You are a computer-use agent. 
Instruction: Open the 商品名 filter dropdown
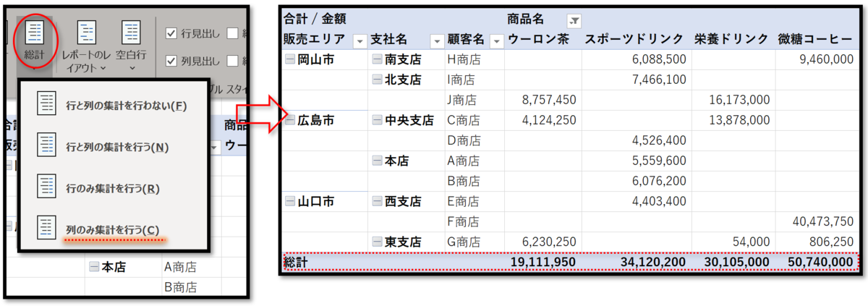(x=574, y=21)
